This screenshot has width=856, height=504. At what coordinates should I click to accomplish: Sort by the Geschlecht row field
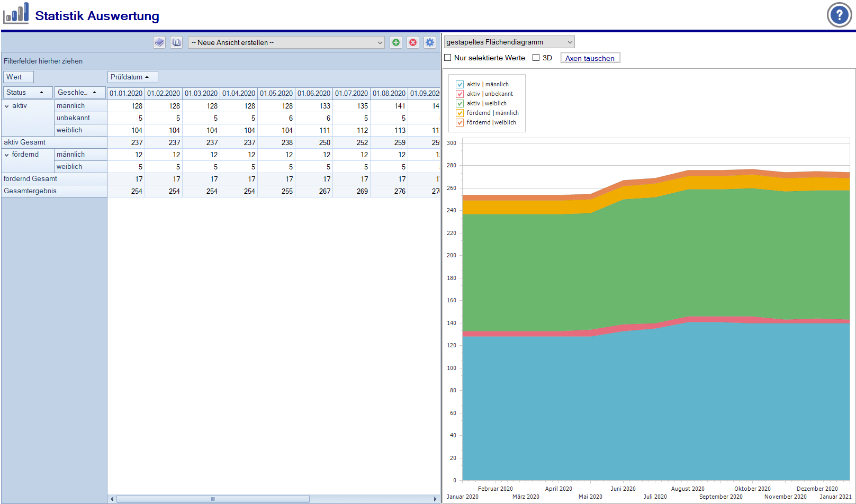(x=80, y=92)
